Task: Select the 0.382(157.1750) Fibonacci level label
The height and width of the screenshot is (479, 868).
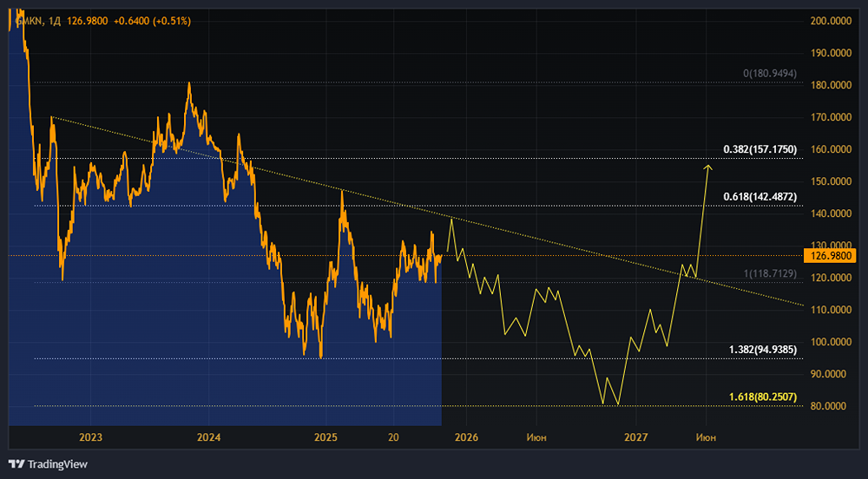Action: pyautogui.click(x=759, y=149)
